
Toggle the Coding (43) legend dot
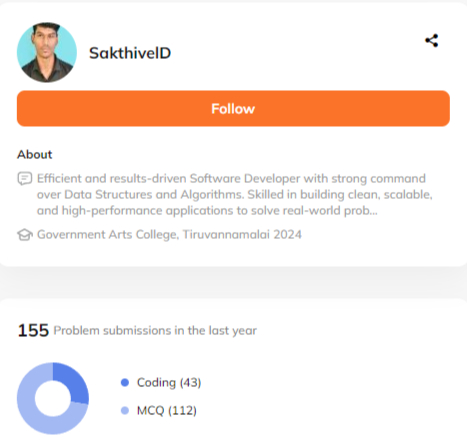click(x=125, y=382)
